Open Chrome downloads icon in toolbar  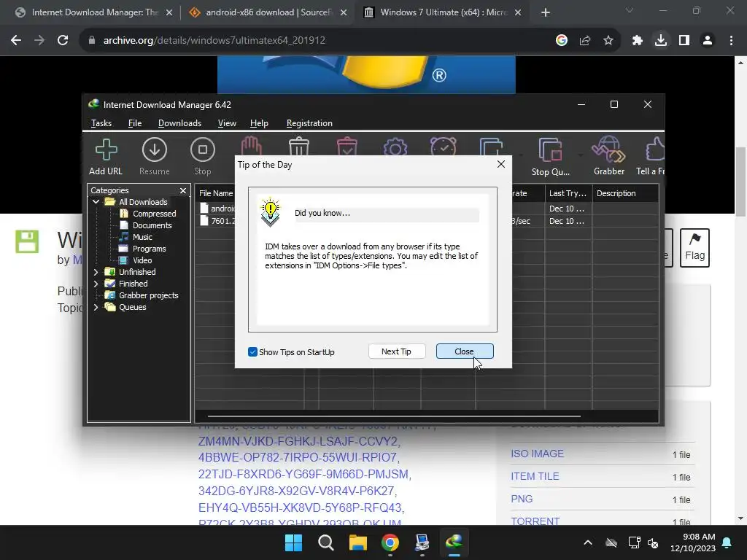(660, 41)
